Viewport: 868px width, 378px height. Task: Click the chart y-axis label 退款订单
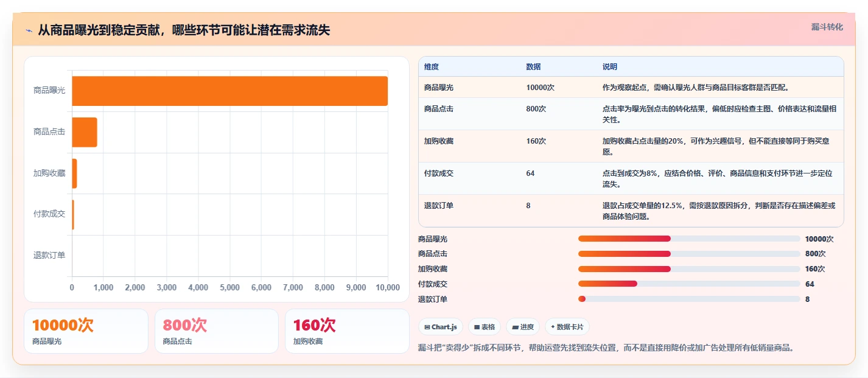pyautogui.click(x=49, y=256)
